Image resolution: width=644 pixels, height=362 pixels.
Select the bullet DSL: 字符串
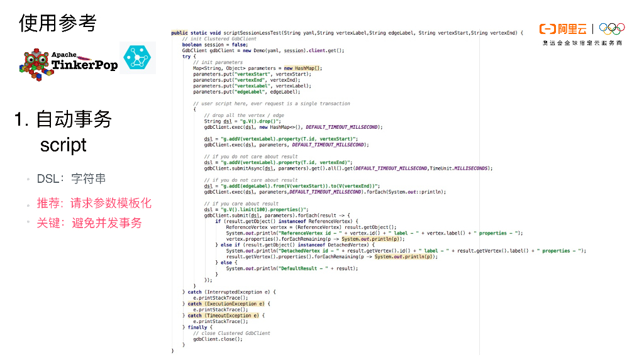click(72, 178)
